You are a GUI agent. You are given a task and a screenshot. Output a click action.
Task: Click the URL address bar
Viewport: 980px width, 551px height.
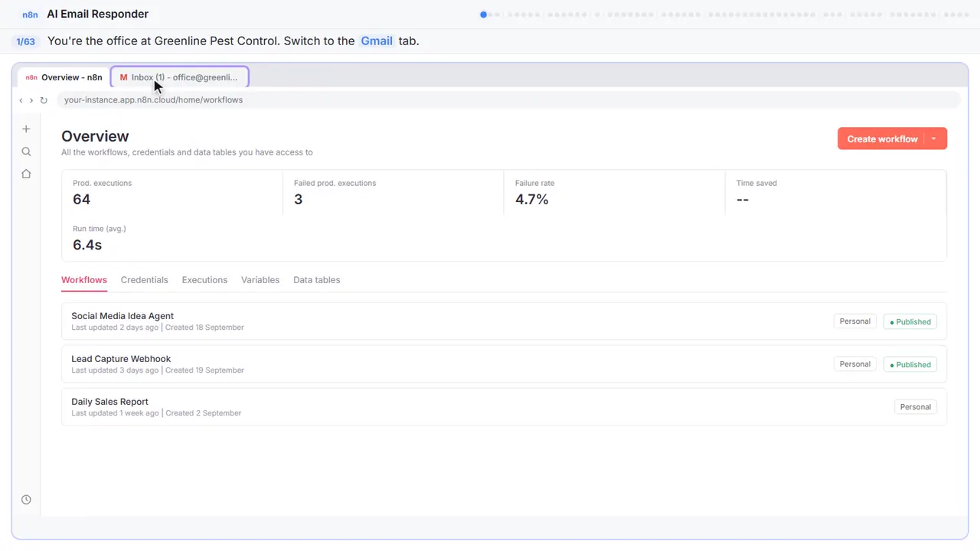[x=508, y=100]
